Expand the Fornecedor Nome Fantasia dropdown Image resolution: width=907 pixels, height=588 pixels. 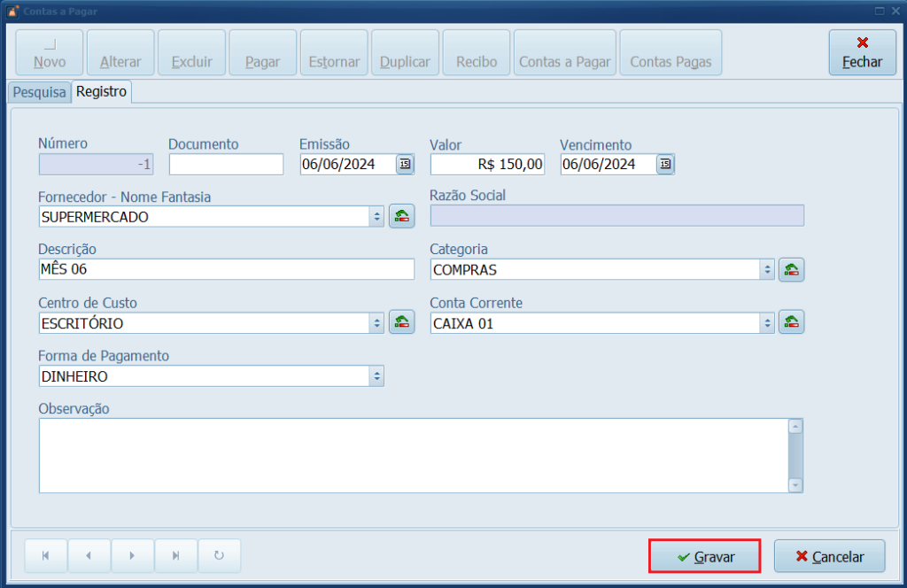click(x=376, y=217)
